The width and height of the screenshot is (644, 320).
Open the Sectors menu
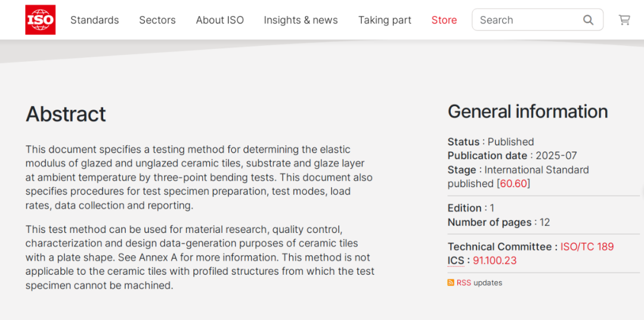157,20
